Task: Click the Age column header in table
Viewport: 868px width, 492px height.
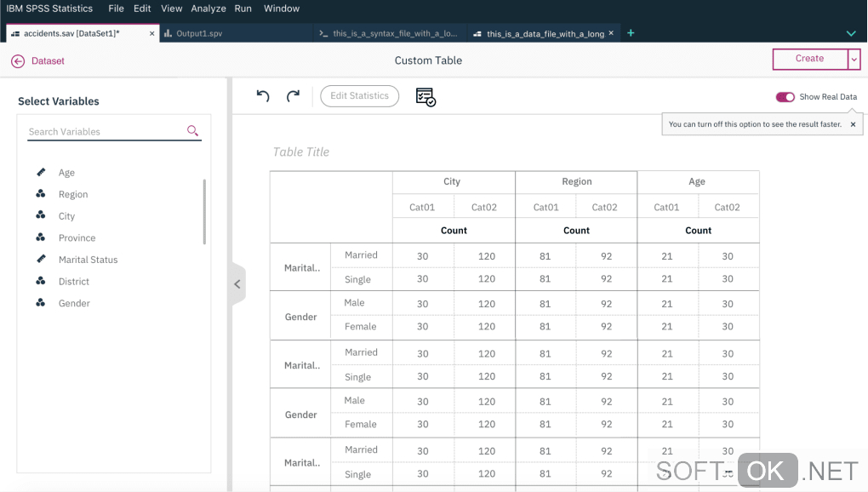Action: 697,181
